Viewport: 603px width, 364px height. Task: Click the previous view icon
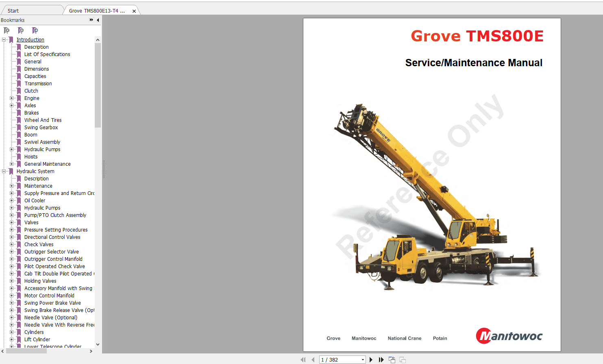point(392,360)
